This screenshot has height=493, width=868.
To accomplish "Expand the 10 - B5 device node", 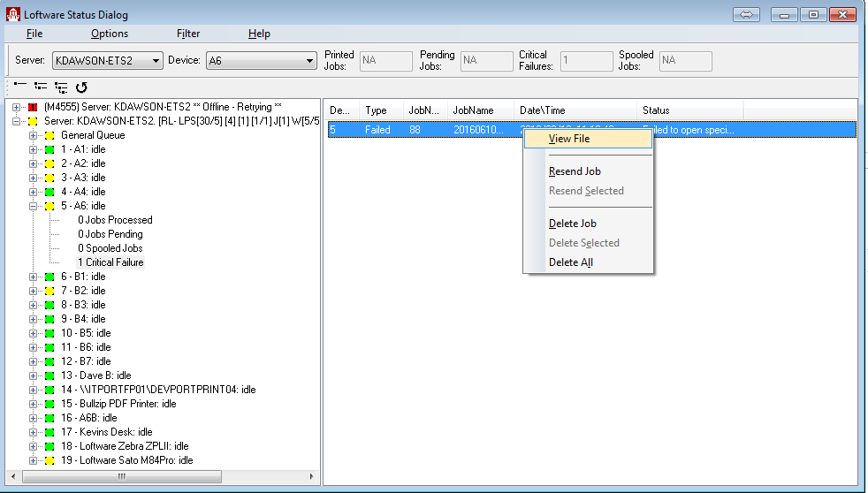I will (x=34, y=334).
